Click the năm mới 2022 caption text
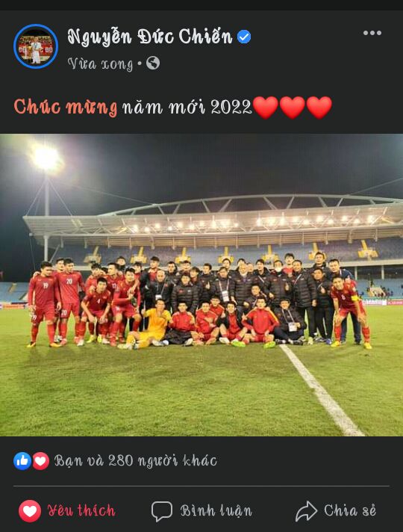This screenshot has height=532, width=403. 187,107
